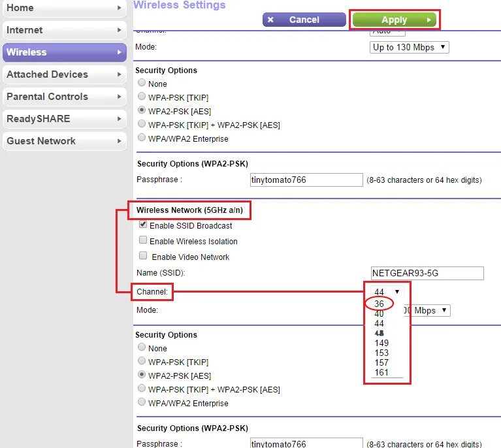Select WPA-PSK [TKIP] + WPA2-PSK [AES] in the 5GHz Security Options group
Viewport: 501px width, 448px height.
[142, 389]
